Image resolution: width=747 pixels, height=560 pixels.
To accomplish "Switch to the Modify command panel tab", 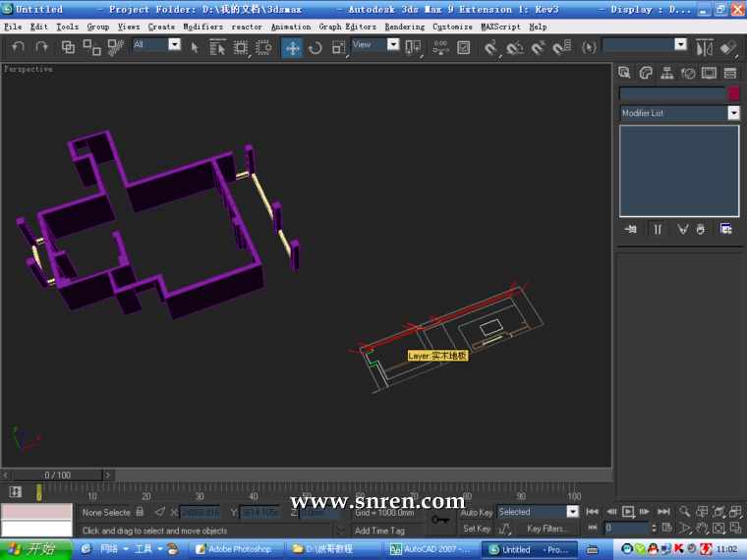I will coord(646,73).
